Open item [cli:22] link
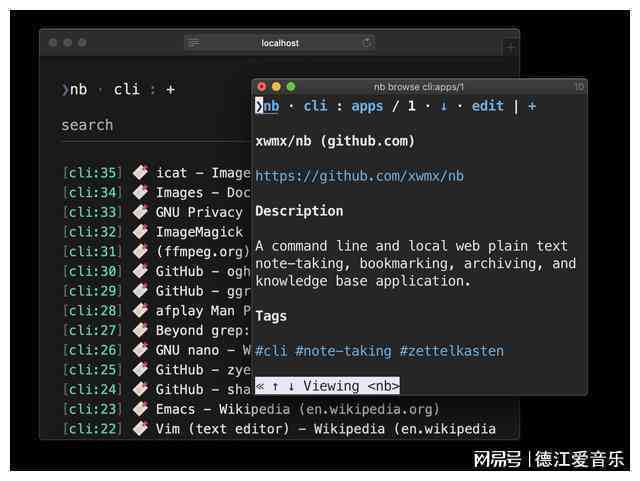Viewport: 640px width, 481px height. tap(93, 429)
